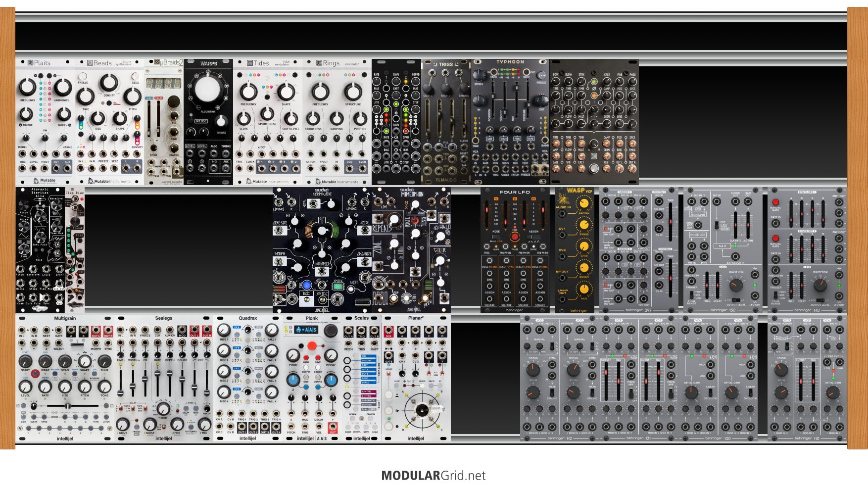The image size is (868, 486).
Task: Click the Multigrain TONE knob
Action: coord(104,387)
